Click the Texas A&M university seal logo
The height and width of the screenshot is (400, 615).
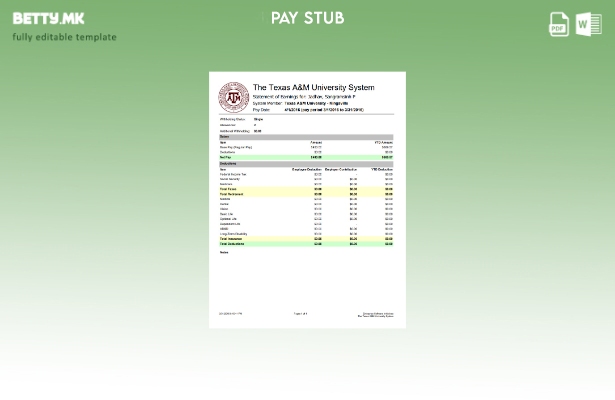[233, 97]
